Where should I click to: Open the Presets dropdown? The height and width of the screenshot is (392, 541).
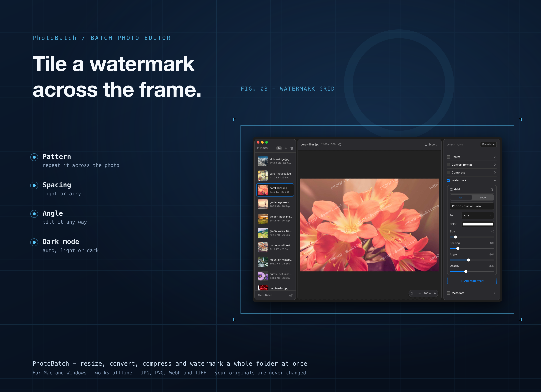tap(488, 144)
